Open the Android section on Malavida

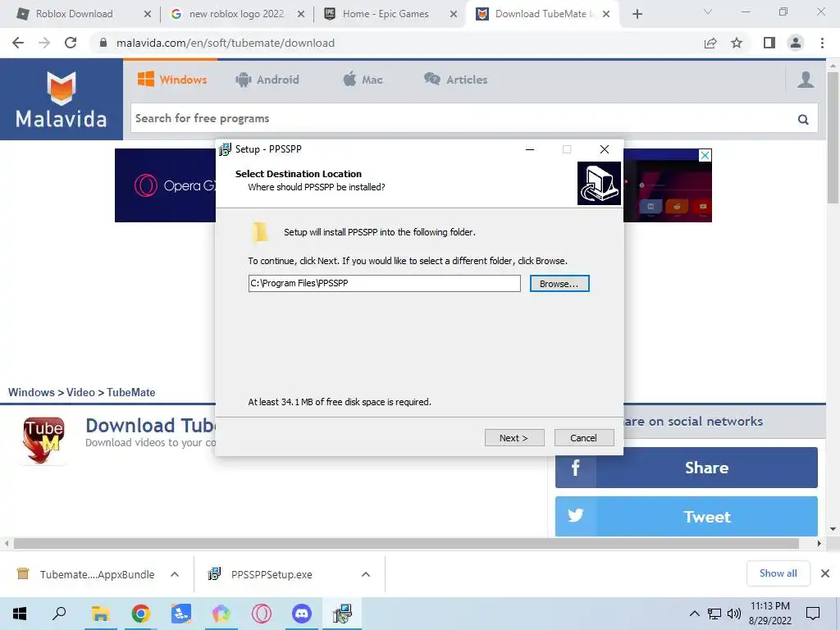(267, 80)
